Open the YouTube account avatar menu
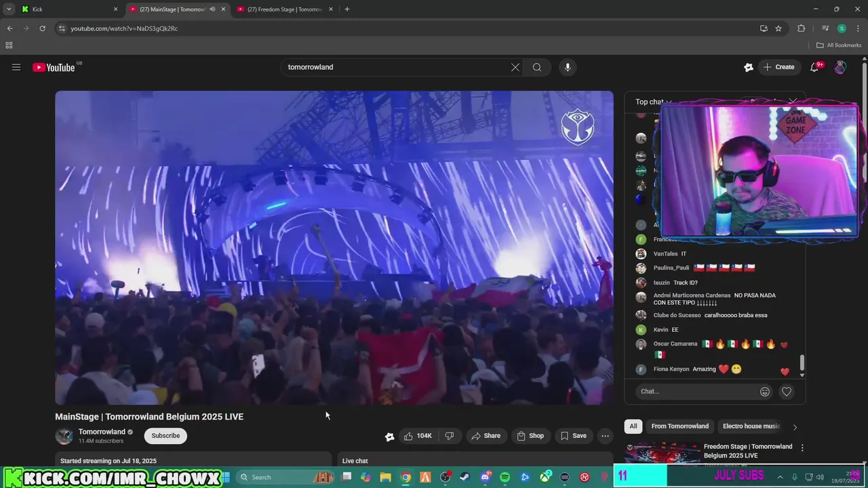The width and height of the screenshot is (868, 488). [x=840, y=67]
